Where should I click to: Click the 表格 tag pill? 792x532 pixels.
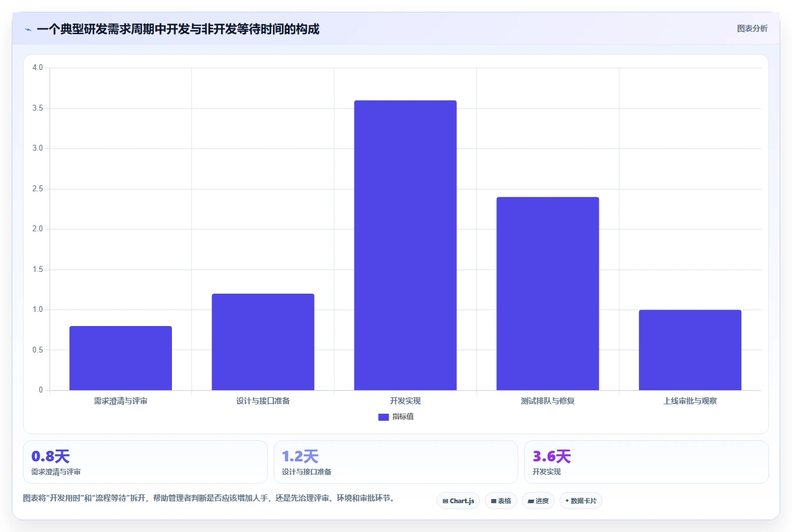pos(501,501)
